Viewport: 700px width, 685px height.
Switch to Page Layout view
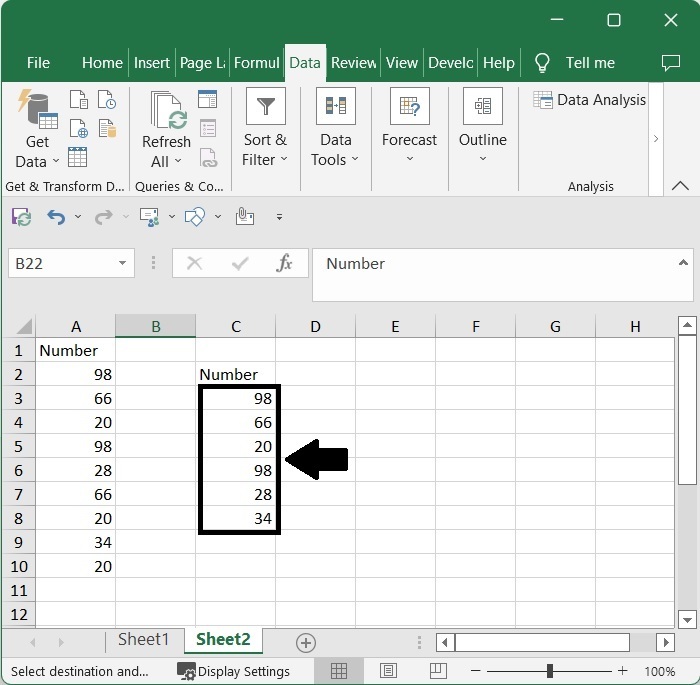[388, 671]
